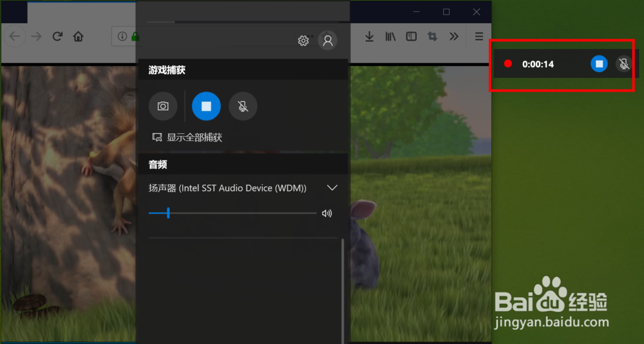Open Game Bar settings gear
This screenshot has width=644, height=344.
[x=303, y=41]
